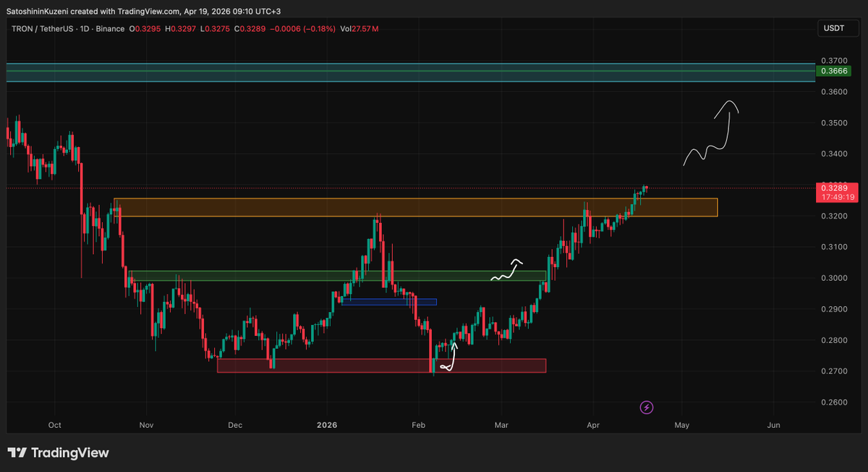This screenshot has width=868, height=472.
Task: Select the green zone near 0.3000
Action: [x=338, y=276]
